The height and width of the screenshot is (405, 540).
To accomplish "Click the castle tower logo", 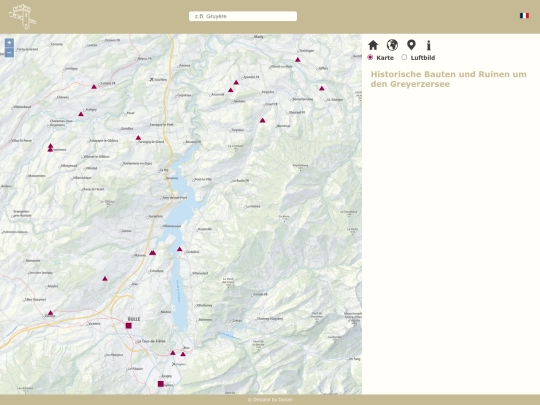I will [22, 16].
